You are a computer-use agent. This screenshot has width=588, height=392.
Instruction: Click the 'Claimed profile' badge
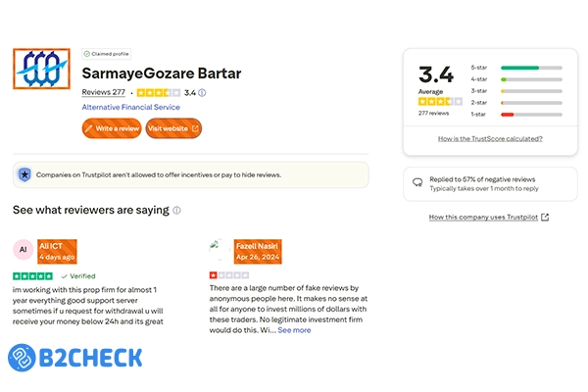pos(107,54)
